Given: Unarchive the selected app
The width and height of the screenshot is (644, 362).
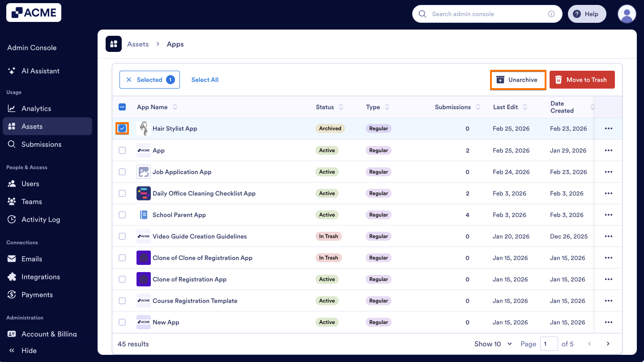Looking at the screenshot, I should 518,80.
